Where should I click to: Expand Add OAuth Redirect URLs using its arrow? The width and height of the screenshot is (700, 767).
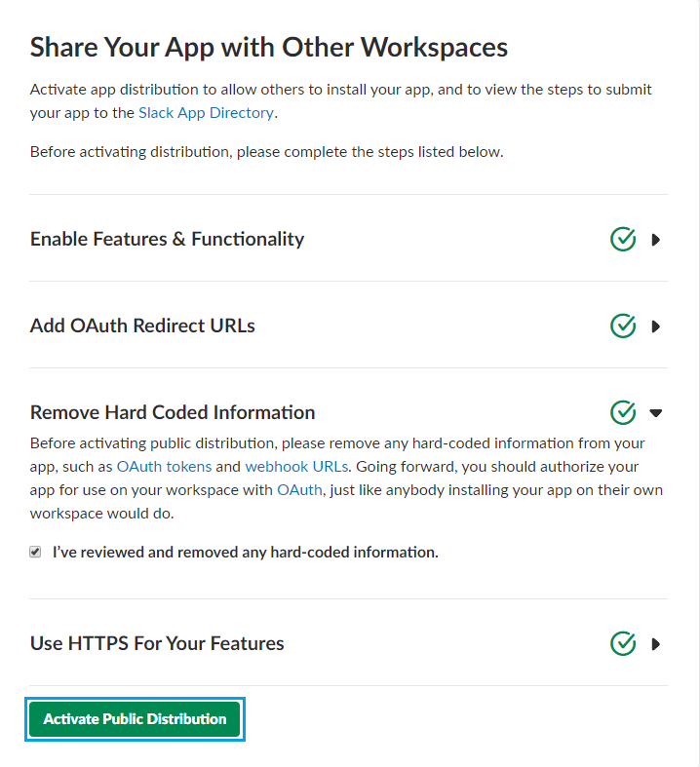click(656, 326)
